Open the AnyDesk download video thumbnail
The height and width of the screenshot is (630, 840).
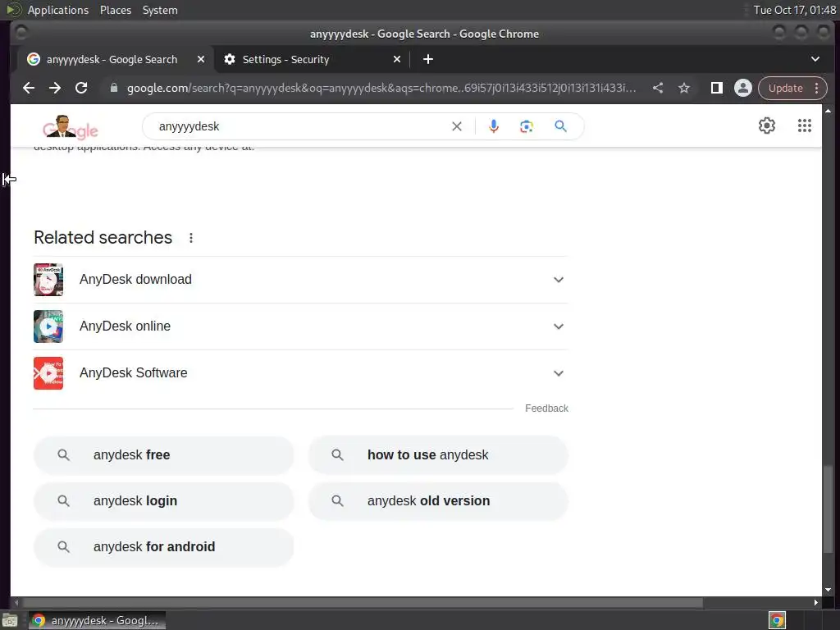(x=48, y=280)
